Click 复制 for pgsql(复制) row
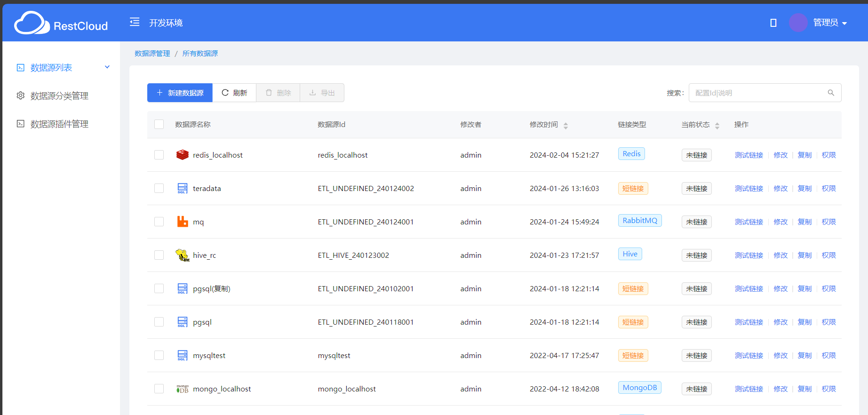The image size is (868, 415). click(x=804, y=288)
